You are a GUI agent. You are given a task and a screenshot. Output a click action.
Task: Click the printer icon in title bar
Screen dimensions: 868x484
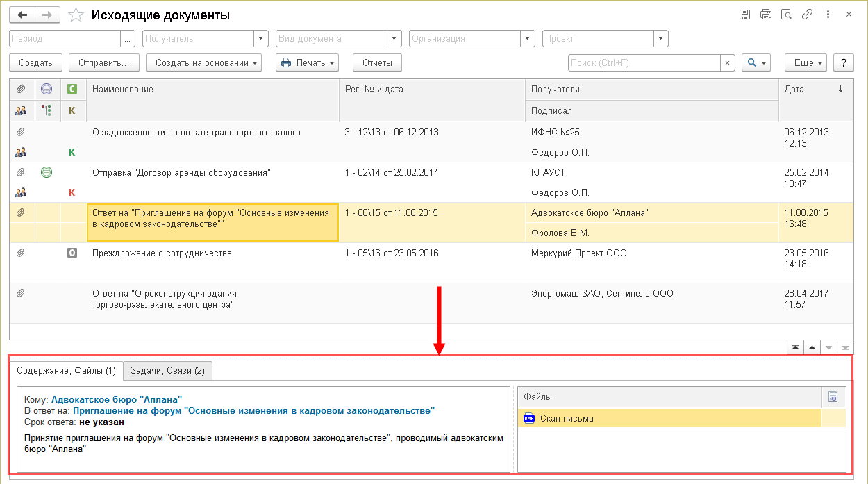(x=766, y=15)
